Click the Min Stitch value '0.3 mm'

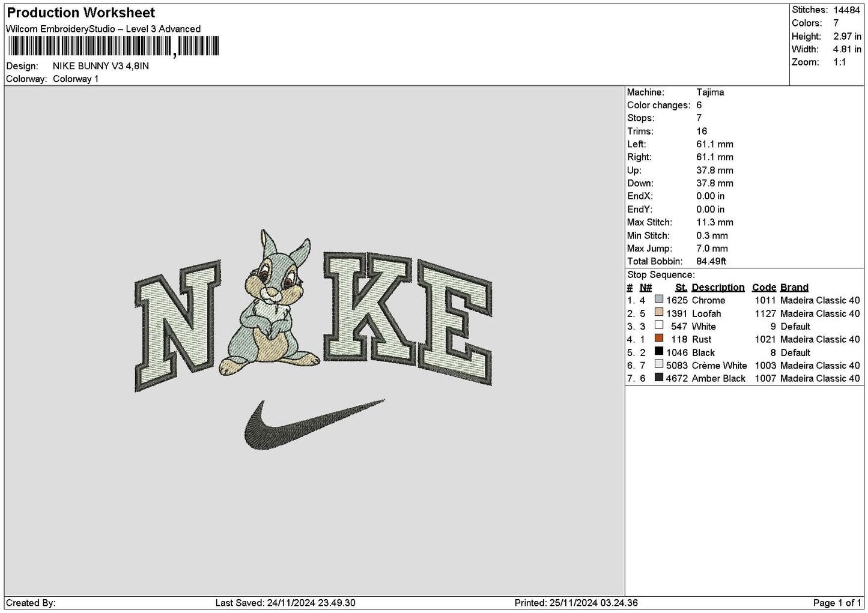point(712,235)
